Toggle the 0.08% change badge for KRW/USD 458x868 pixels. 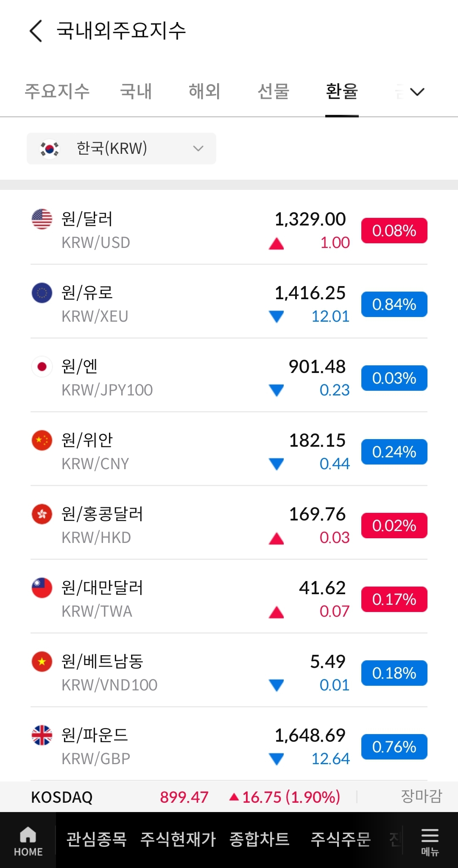click(x=394, y=231)
